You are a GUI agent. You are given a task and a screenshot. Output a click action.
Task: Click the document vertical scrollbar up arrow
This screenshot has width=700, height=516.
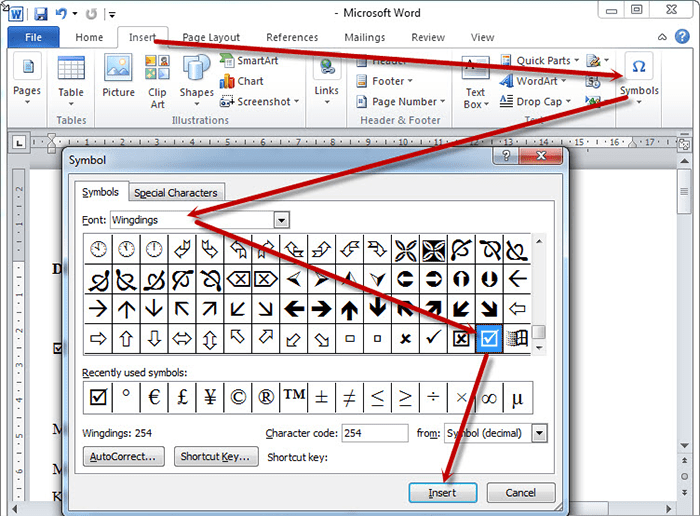[684, 161]
